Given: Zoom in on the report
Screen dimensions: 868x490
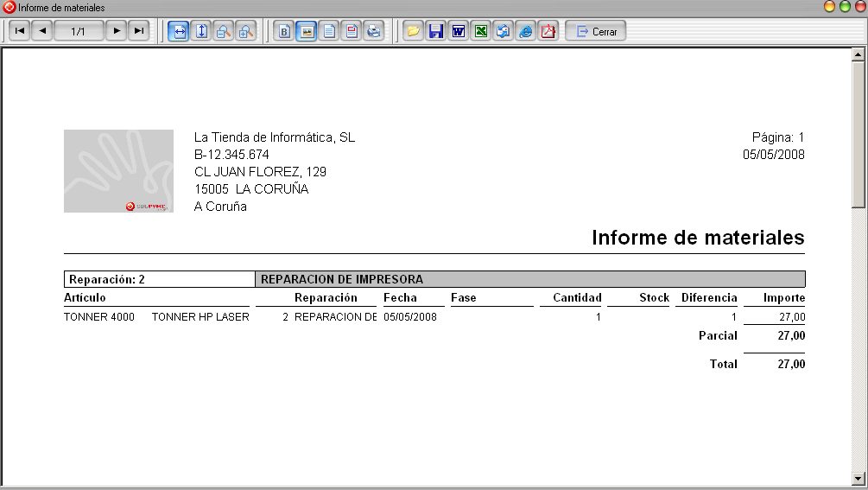Looking at the screenshot, I should pyautogui.click(x=246, y=31).
